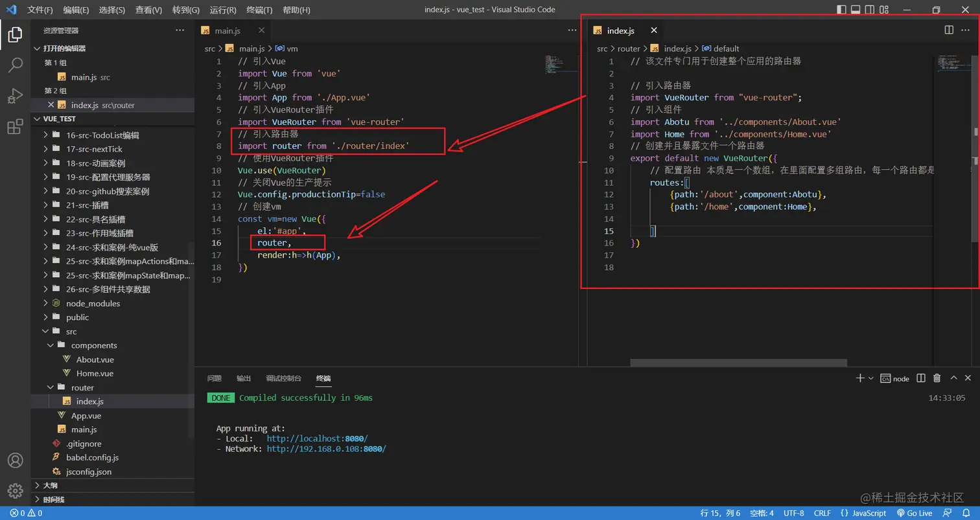Open the terminal launch profile dropdown
Screen dimensions: 980x520
[x=870, y=378]
